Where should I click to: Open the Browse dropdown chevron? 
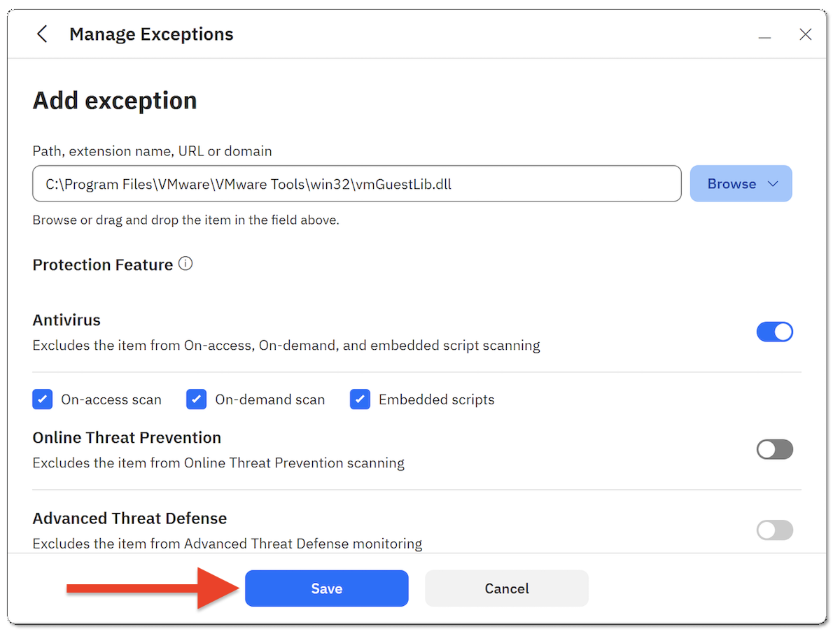[772, 183]
